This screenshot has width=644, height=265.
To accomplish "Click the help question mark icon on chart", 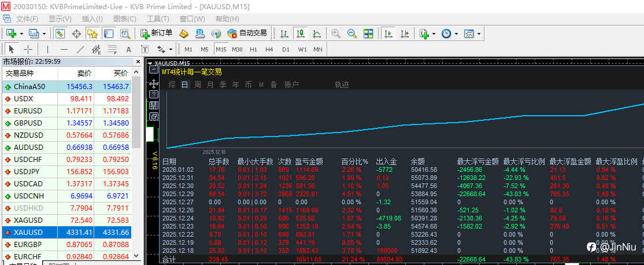I will tap(154, 94).
